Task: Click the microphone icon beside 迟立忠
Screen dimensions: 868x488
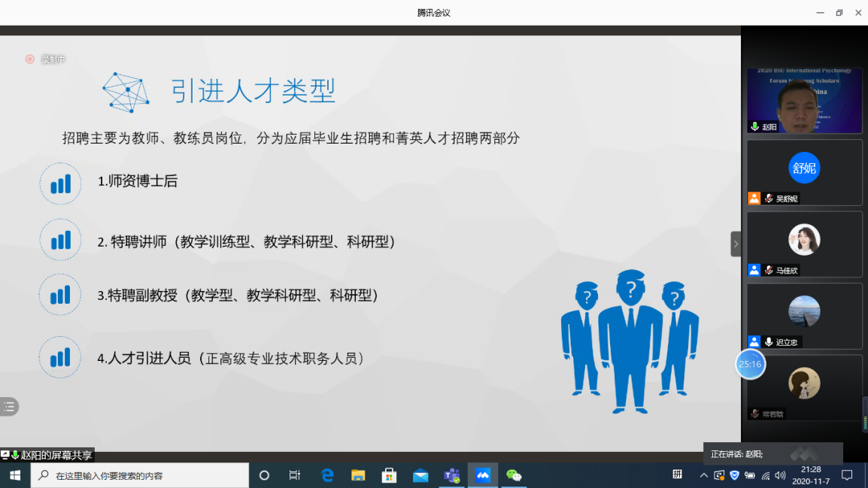Action: click(769, 342)
